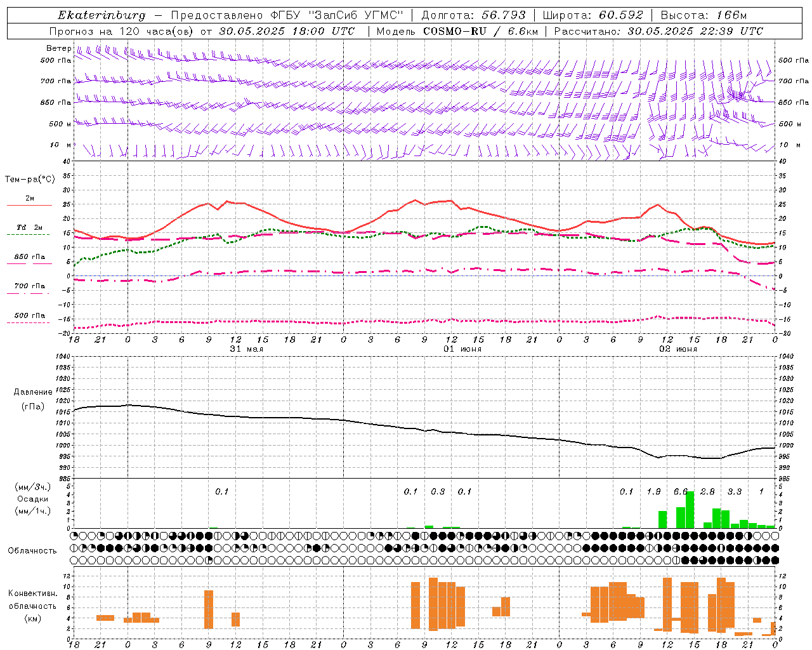Click the 'Давление' pressure label
Image resolution: width=812 pixels, height=650 pixels.
pos(33,392)
